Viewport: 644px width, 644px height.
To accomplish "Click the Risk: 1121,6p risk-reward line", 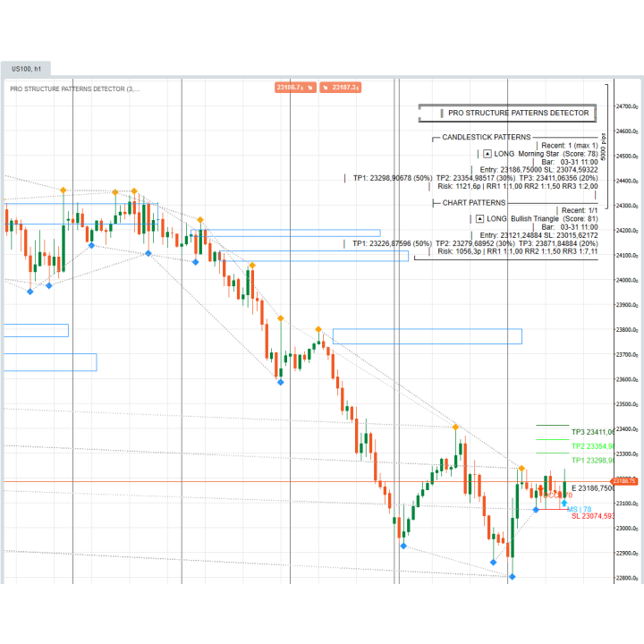I will coord(518,186).
